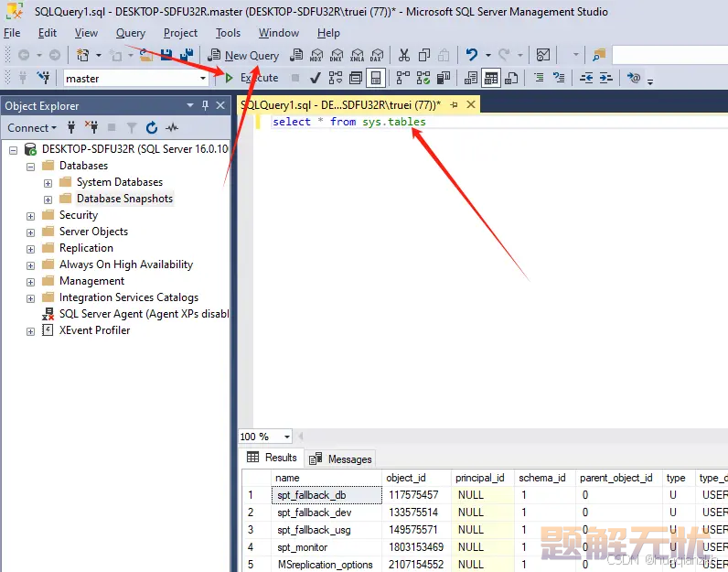This screenshot has height=572, width=728.
Task: Run the query with Execute
Action: point(252,78)
